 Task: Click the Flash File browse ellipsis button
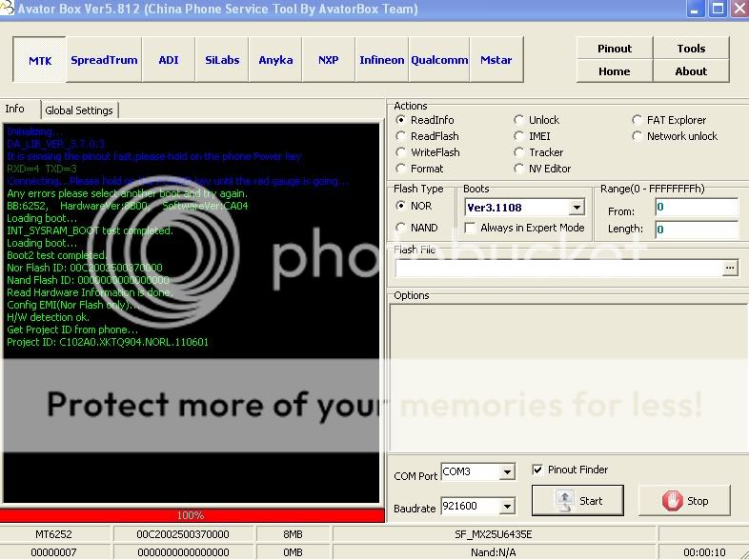click(730, 269)
